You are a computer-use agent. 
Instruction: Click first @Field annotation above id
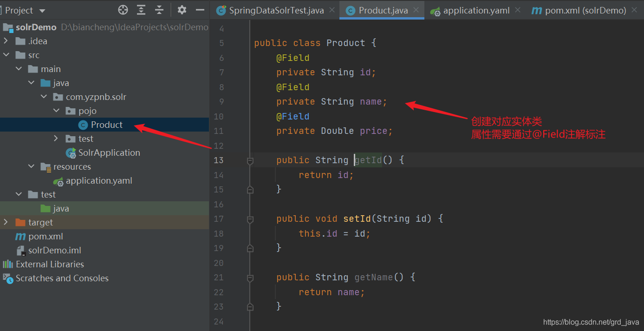click(293, 58)
